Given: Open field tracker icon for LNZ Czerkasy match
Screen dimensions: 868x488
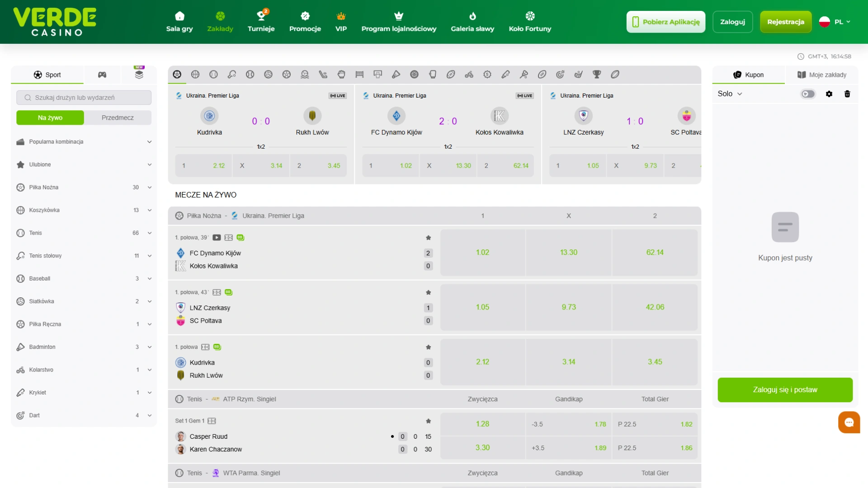Looking at the screenshot, I should [217, 292].
